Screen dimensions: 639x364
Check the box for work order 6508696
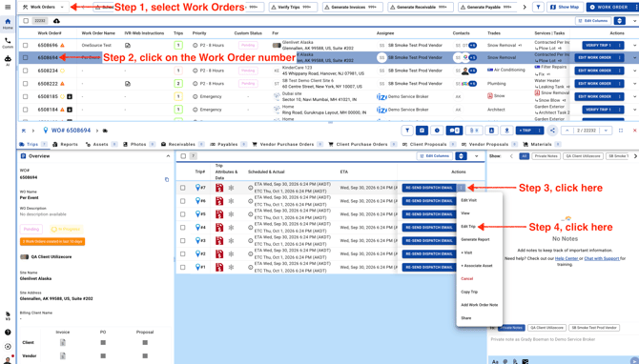(x=25, y=45)
